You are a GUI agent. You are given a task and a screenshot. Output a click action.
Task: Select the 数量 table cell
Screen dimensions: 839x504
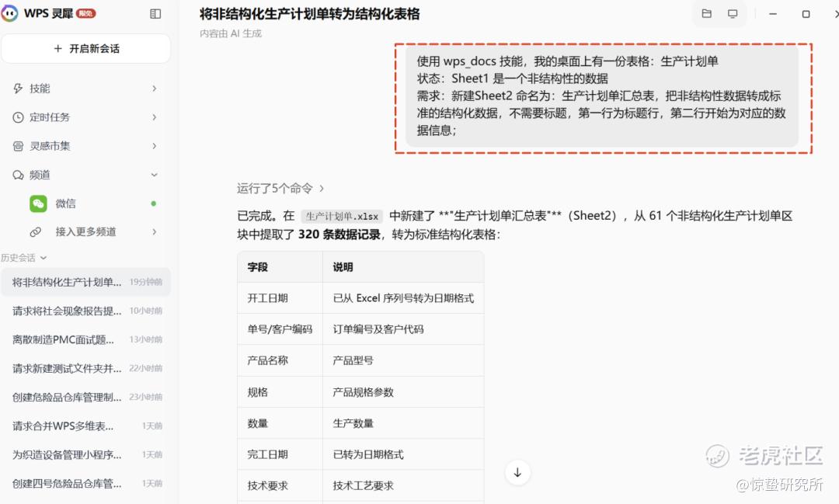pyautogui.click(x=280, y=423)
